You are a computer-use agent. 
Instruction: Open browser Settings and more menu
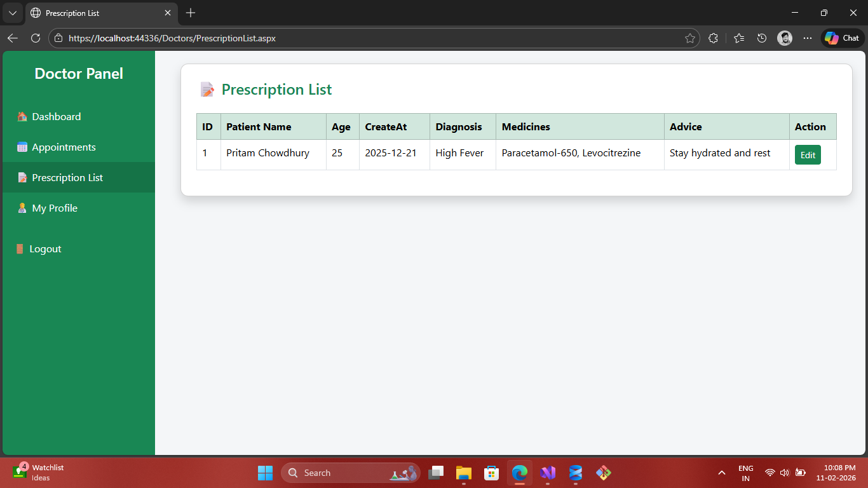[808, 38]
